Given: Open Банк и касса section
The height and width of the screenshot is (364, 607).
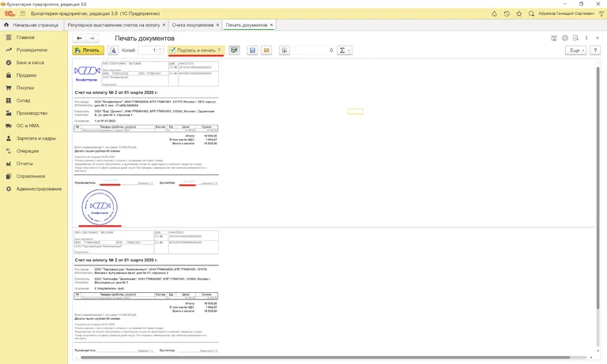Looking at the screenshot, I should tap(32, 62).
